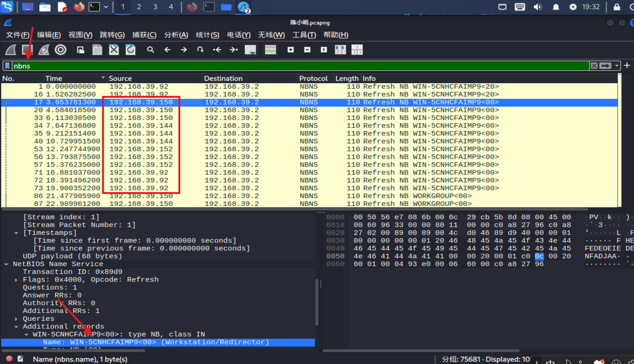Viewport: 634px width, 364px height.
Task: Toggle auto scroll during live capture
Action: point(250,50)
